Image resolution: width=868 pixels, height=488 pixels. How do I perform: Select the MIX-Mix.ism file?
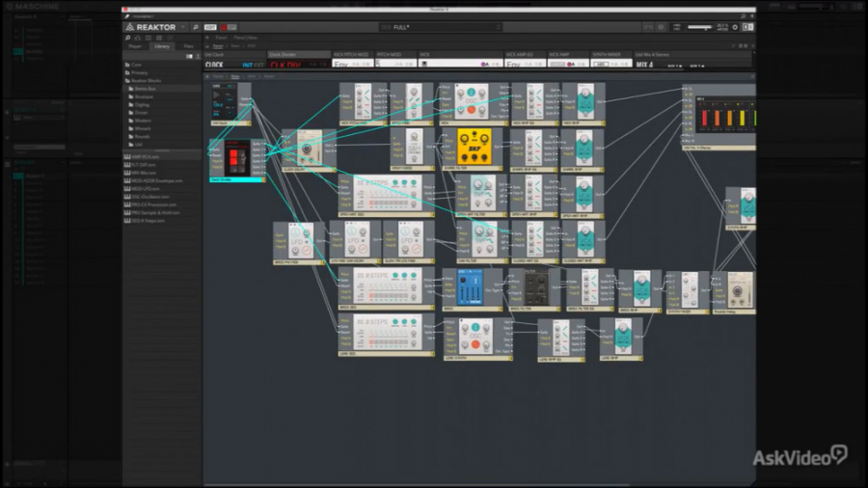click(162, 173)
